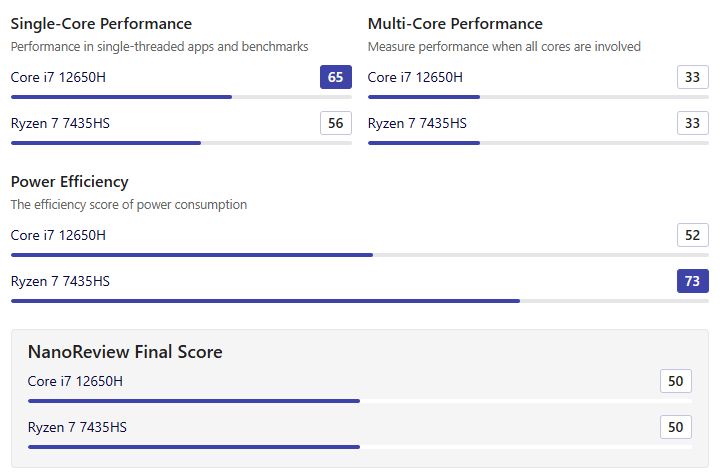Click Ryzen 7 7435HS power efficiency bar
The image size is (721, 475).
pyautogui.click(x=360, y=301)
